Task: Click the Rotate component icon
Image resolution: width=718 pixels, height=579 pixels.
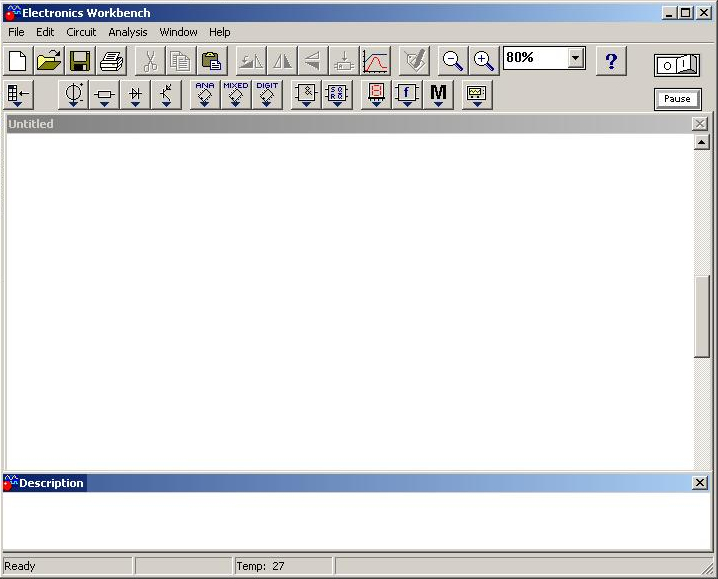Action: [251, 61]
